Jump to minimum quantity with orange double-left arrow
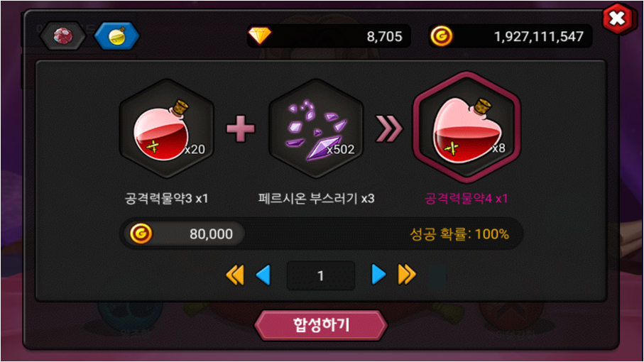The image size is (644, 362). [x=235, y=275]
